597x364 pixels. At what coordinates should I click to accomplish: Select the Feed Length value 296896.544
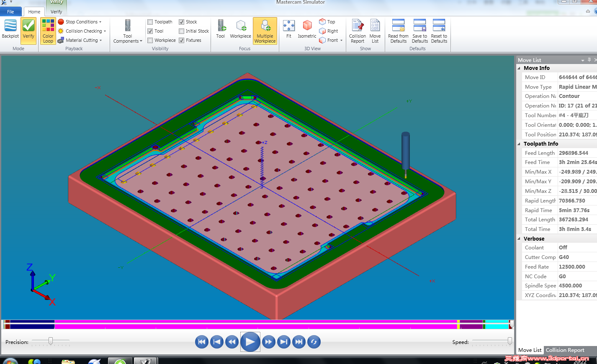point(577,153)
